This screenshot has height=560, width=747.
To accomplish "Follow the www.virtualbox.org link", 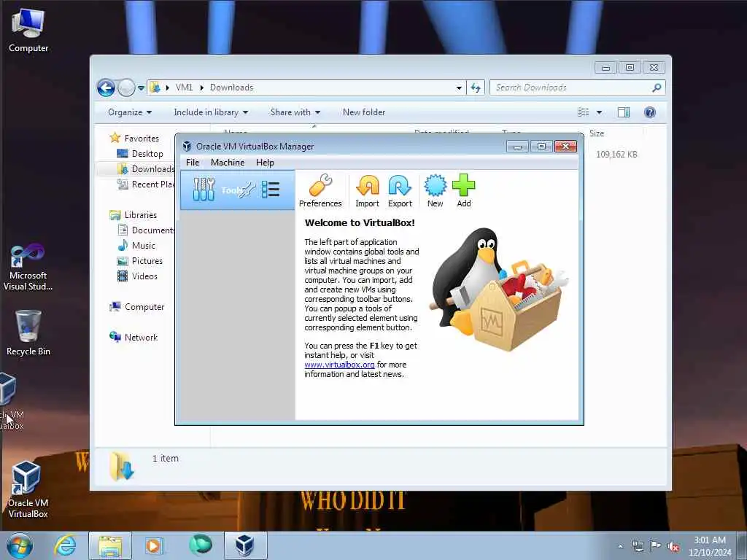I will [339, 365].
